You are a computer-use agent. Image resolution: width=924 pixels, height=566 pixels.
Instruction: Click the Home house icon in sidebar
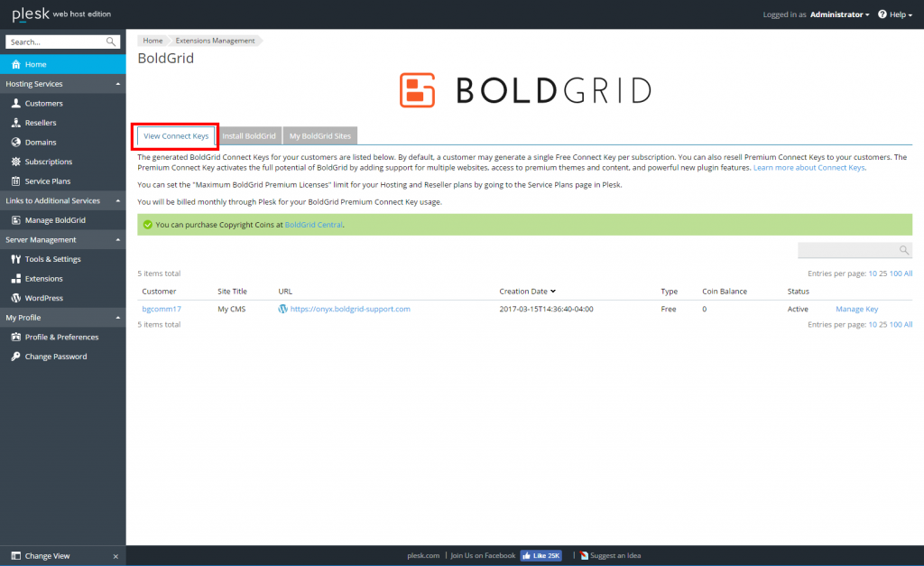coord(16,64)
